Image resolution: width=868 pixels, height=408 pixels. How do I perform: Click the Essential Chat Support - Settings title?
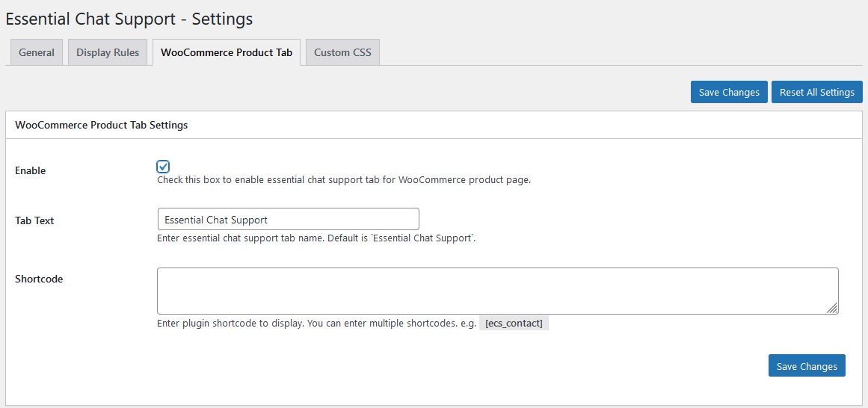coord(129,19)
